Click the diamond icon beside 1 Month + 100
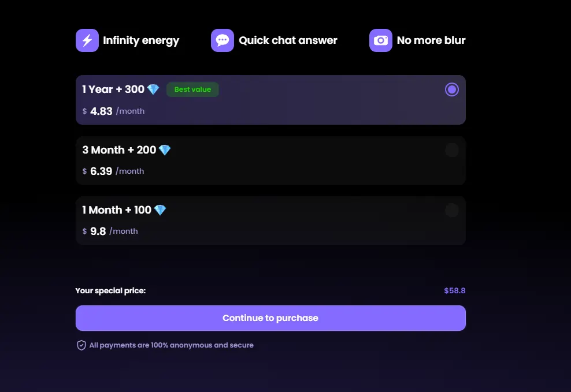This screenshot has width=571, height=392. tap(160, 210)
